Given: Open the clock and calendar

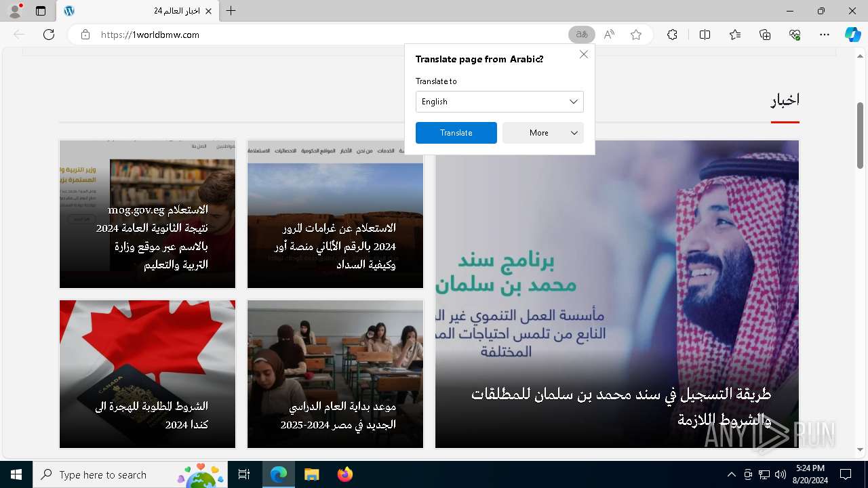Looking at the screenshot, I should [x=810, y=474].
